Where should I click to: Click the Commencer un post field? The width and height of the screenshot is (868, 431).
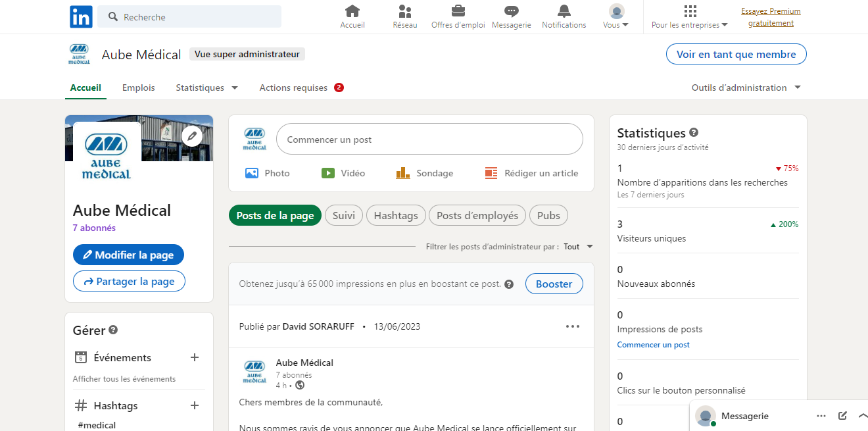point(429,139)
